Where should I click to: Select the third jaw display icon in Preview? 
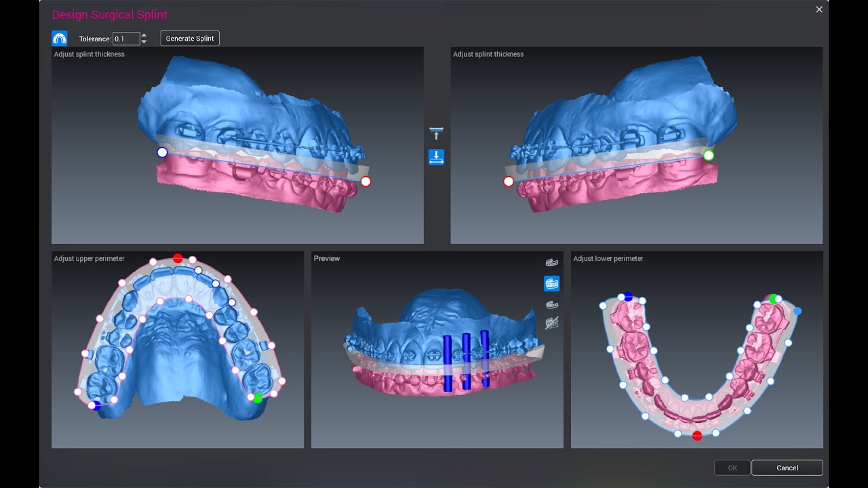tap(552, 305)
